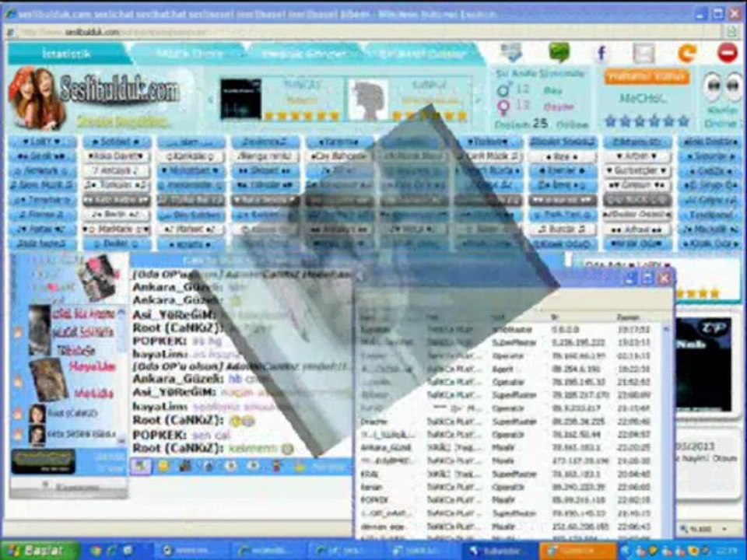Click the pair of eyes icon
747x560 pixels.
pyautogui.click(x=723, y=86)
